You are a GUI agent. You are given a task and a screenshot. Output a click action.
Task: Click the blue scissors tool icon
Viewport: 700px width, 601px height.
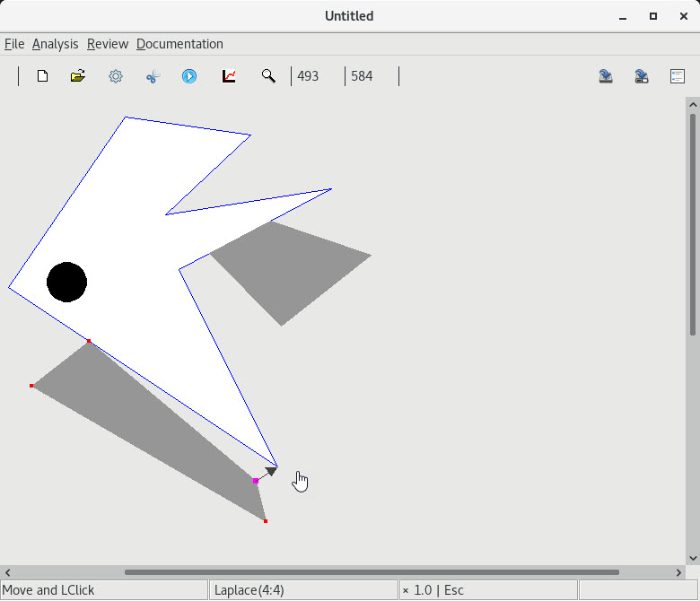pos(153,76)
